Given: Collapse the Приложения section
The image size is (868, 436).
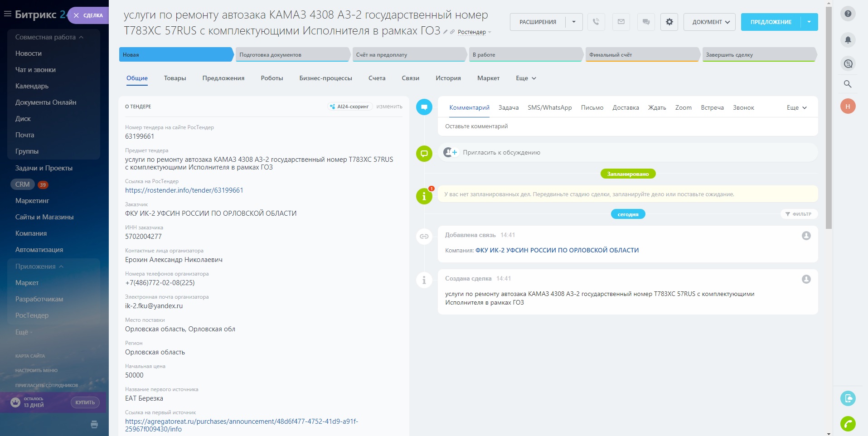Looking at the screenshot, I should (x=39, y=266).
